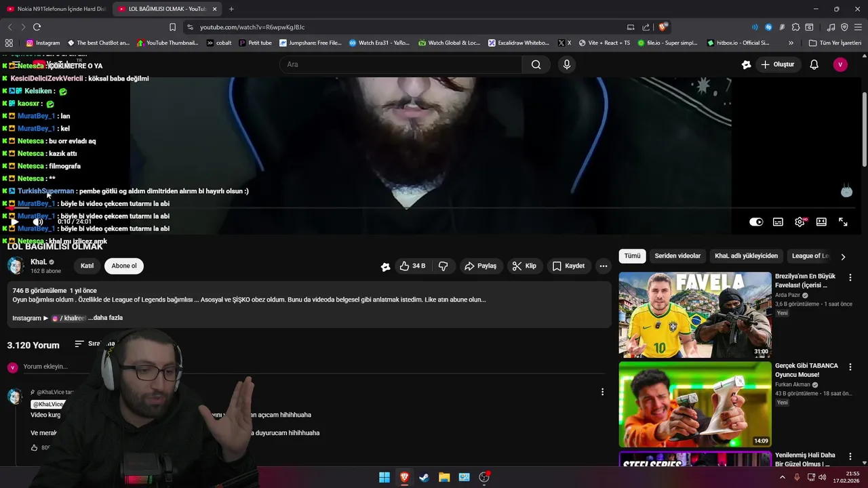868x488 pixels.
Task: Click the Paylaş share button
Action: [480, 266]
